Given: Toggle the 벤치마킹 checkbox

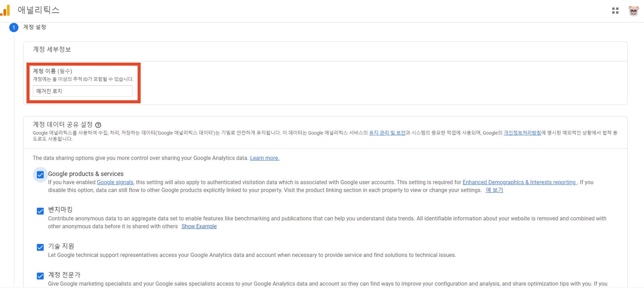Looking at the screenshot, I should [40, 211].
